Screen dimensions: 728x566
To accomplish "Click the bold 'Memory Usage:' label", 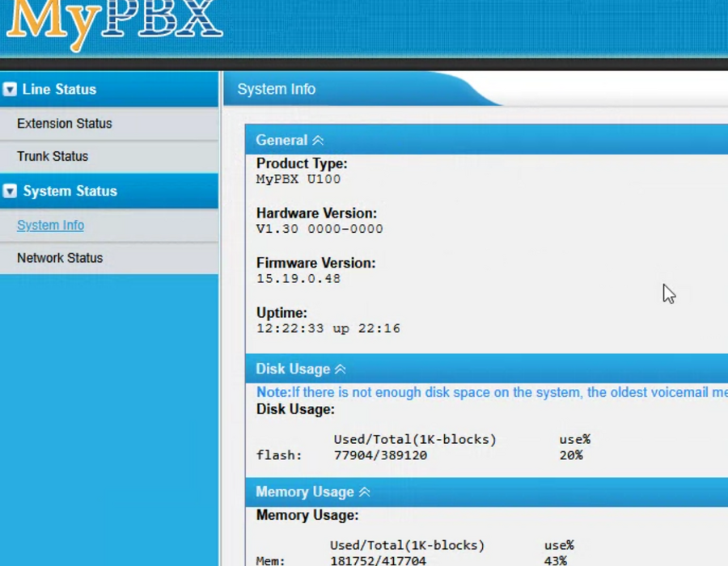I will click(307, 515).
